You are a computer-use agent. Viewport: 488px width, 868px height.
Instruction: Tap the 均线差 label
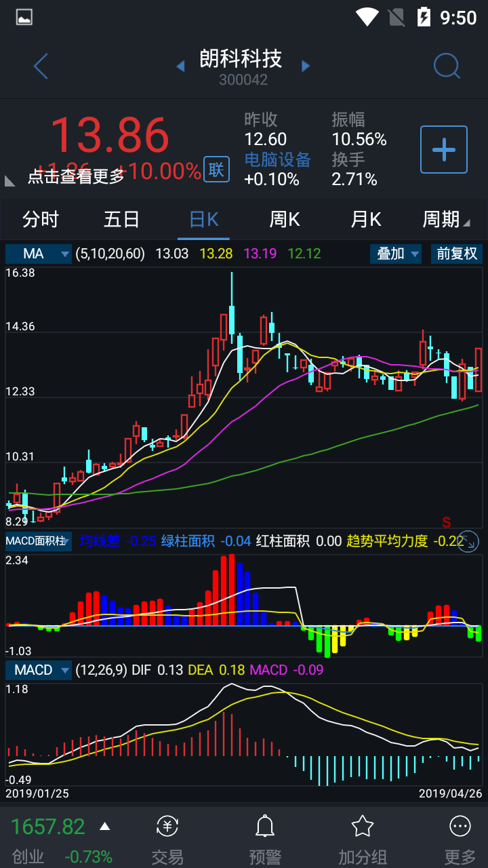100,541
